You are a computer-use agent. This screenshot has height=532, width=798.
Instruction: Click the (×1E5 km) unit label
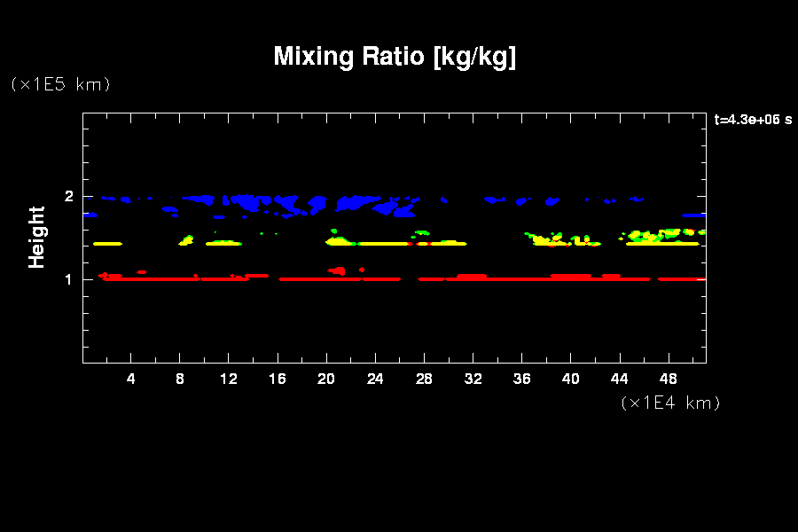[59, 84]
